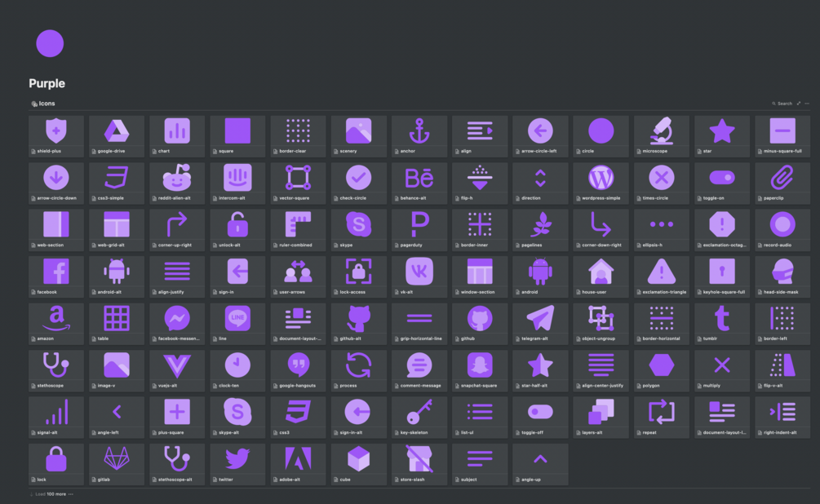Click the lock icon card
820x504 pixels.
click(x=56, y=464)
